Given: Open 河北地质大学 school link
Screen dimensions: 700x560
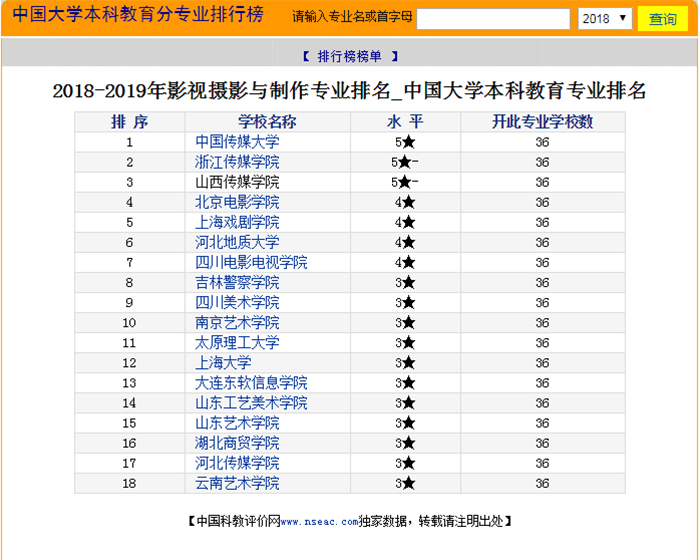Looking at the screenshot, I should [x=237, y=242].
